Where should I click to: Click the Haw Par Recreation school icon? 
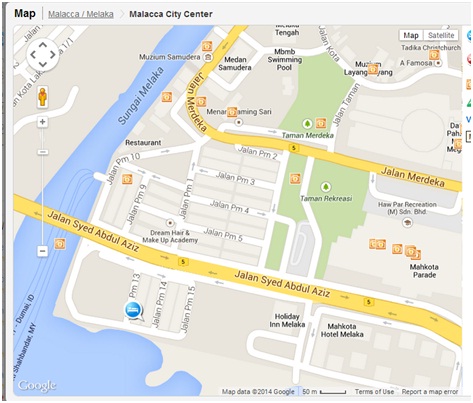click(407, 222)
